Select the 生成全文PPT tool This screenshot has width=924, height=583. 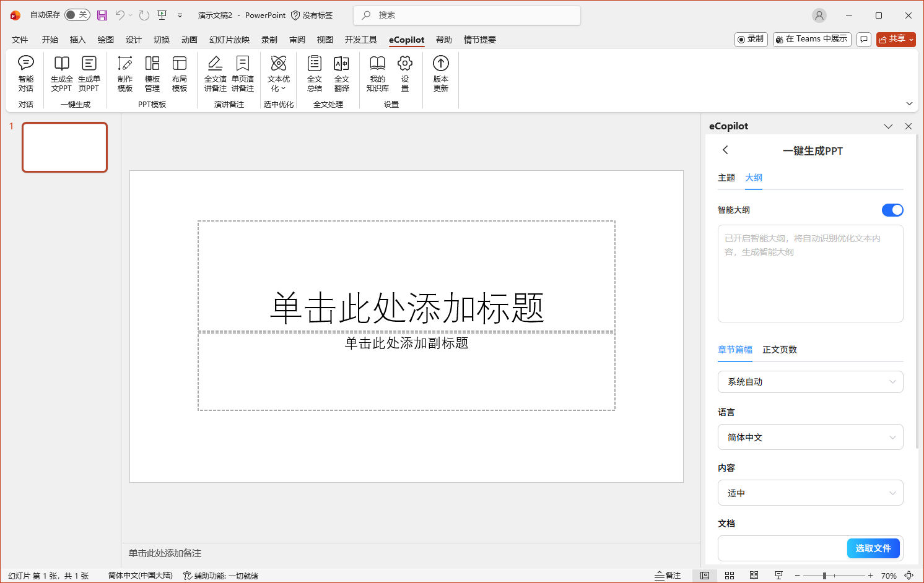61,73
